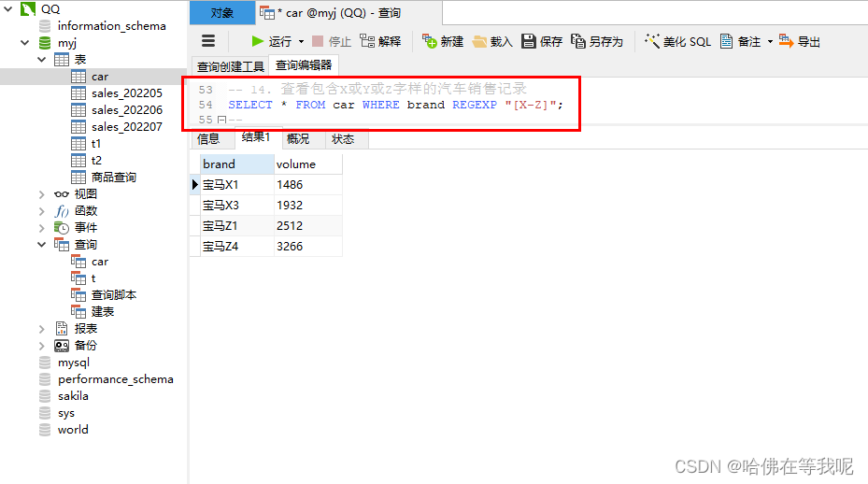Create a new query with 新建
The image size is (868, 484).
tap(443, 41)
